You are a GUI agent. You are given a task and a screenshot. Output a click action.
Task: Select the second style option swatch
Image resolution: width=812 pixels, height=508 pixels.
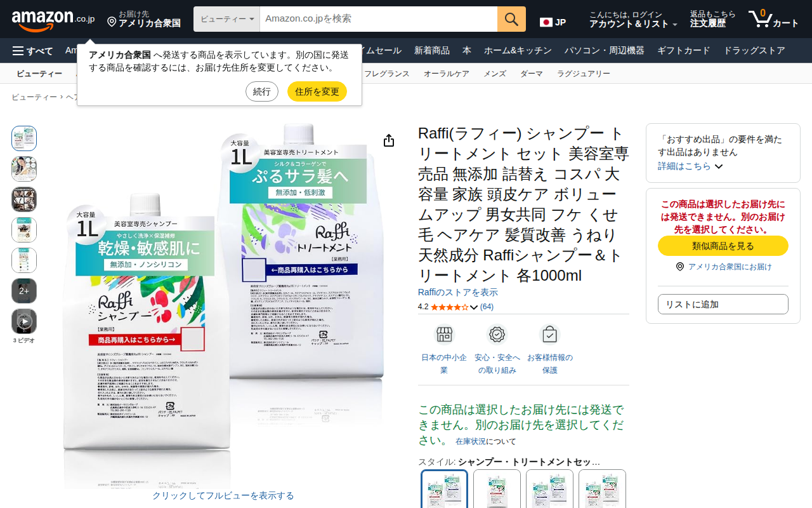(497, 490)
